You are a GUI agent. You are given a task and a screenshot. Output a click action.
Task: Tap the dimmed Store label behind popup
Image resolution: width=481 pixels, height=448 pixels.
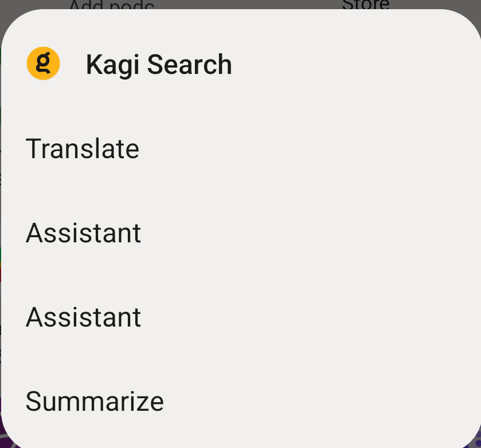click(366, 4)
